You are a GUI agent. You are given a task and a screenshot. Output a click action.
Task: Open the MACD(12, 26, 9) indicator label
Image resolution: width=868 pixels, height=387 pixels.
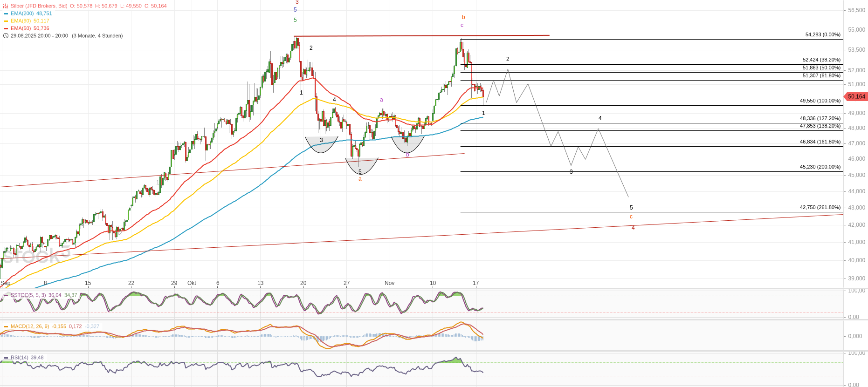30,326
